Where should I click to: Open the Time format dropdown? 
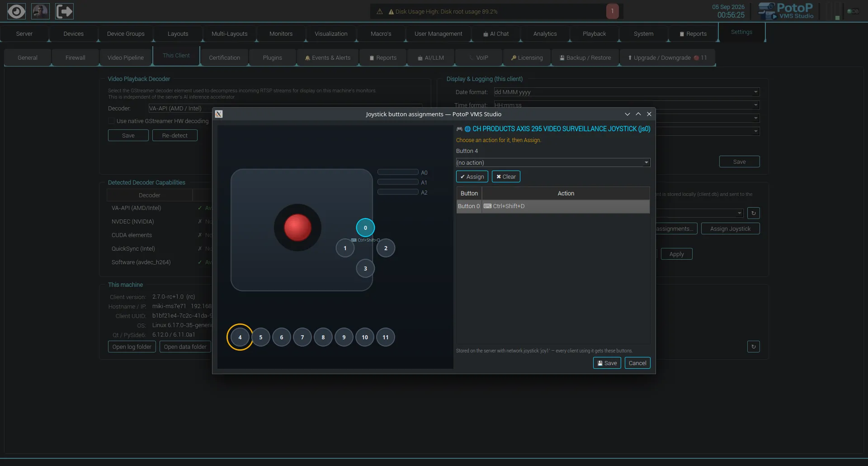pyautogui.click(x=627, y=105)
